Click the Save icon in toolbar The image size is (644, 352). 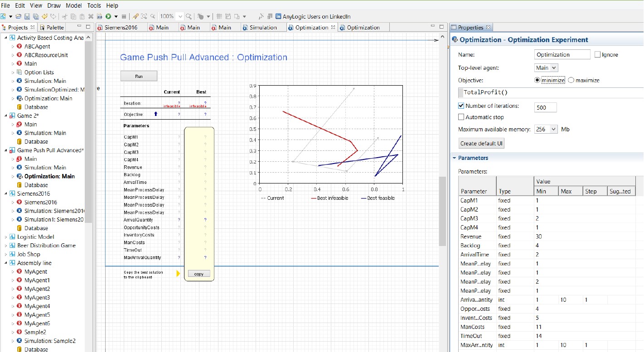click(x=27, y=16)
